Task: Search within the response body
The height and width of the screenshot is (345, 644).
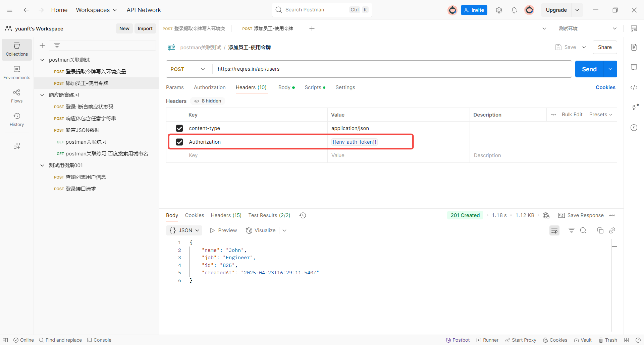Action: pyautogui.click(x=583, y=230)
